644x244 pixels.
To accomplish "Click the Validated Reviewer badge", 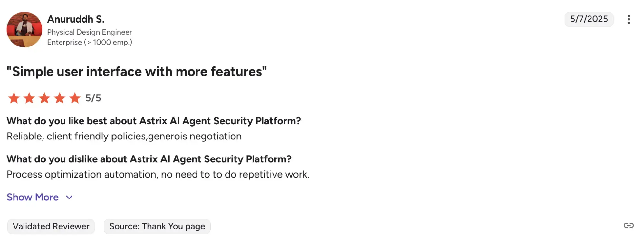I will (x=51, y=226).
